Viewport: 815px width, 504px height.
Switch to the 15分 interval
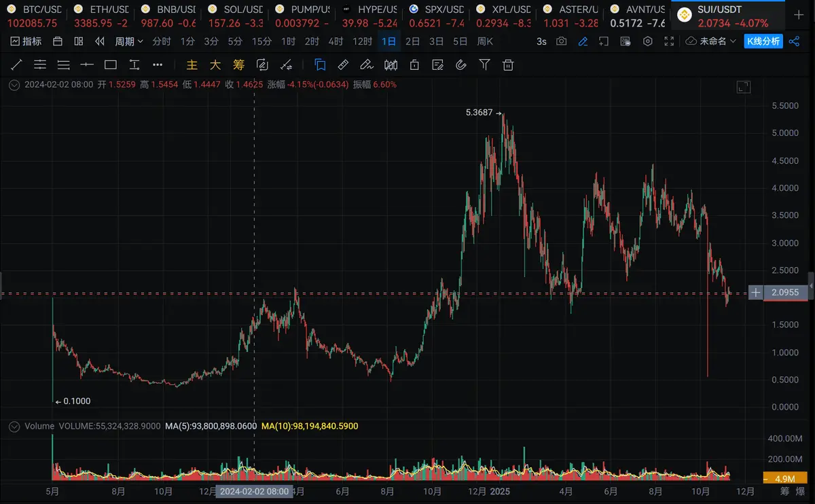261,41
